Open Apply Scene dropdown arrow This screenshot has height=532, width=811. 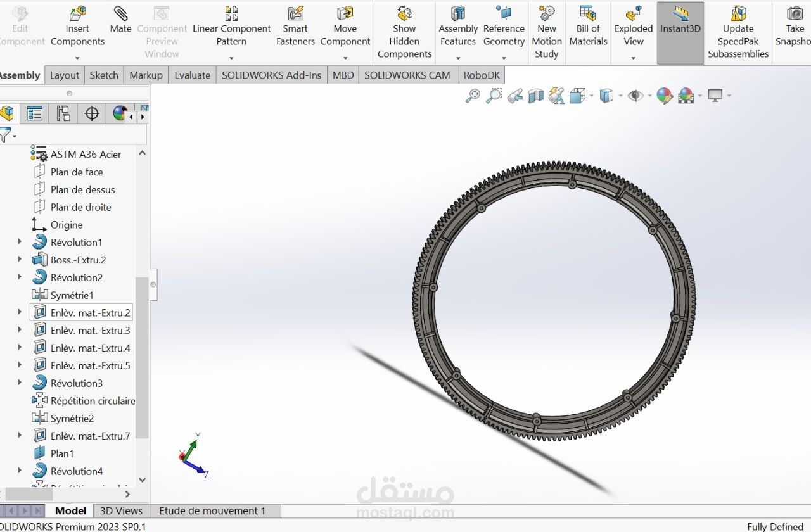tap(699, 96)
